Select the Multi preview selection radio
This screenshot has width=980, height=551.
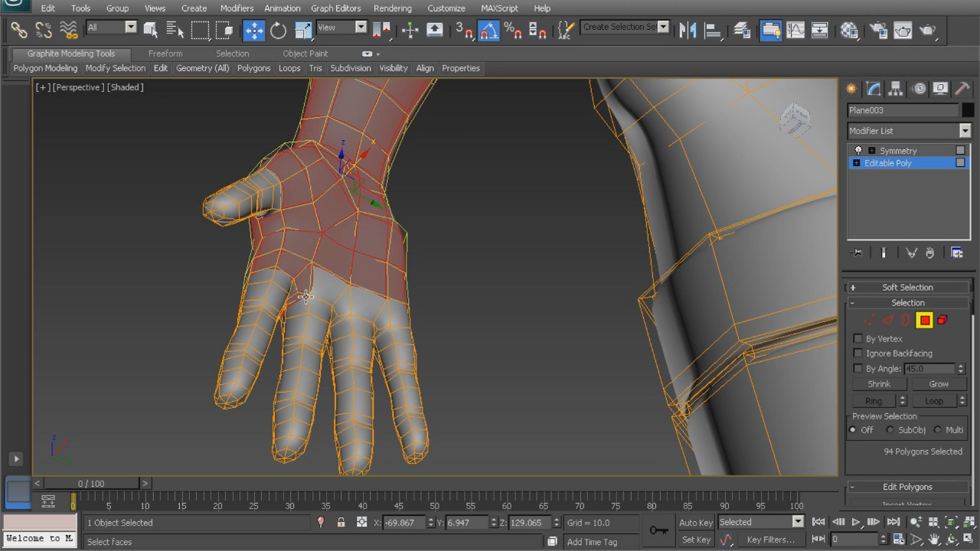[x=938, y=430]
